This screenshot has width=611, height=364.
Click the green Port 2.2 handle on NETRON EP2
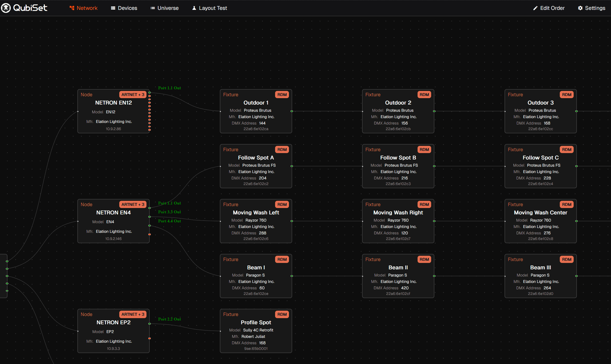pyautogui.click(x=149, y=324)
